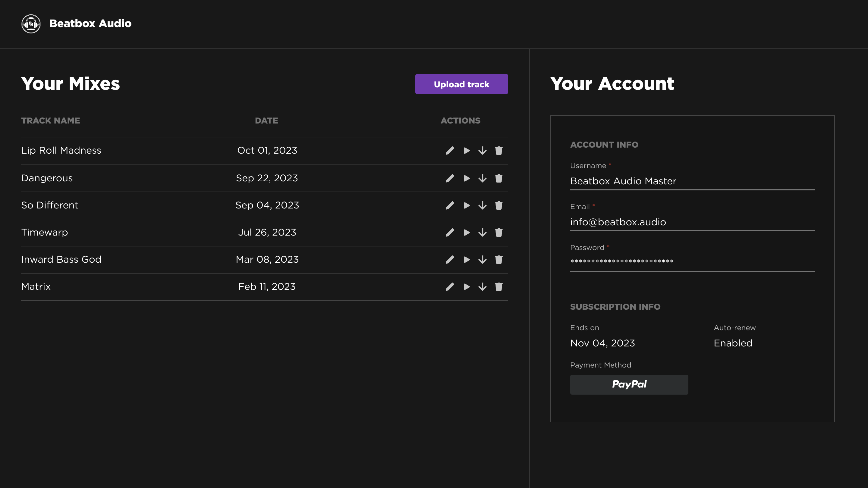The image size is (868, 488).
Task: Select the Timewarp track name
Action: coord(45,232)
